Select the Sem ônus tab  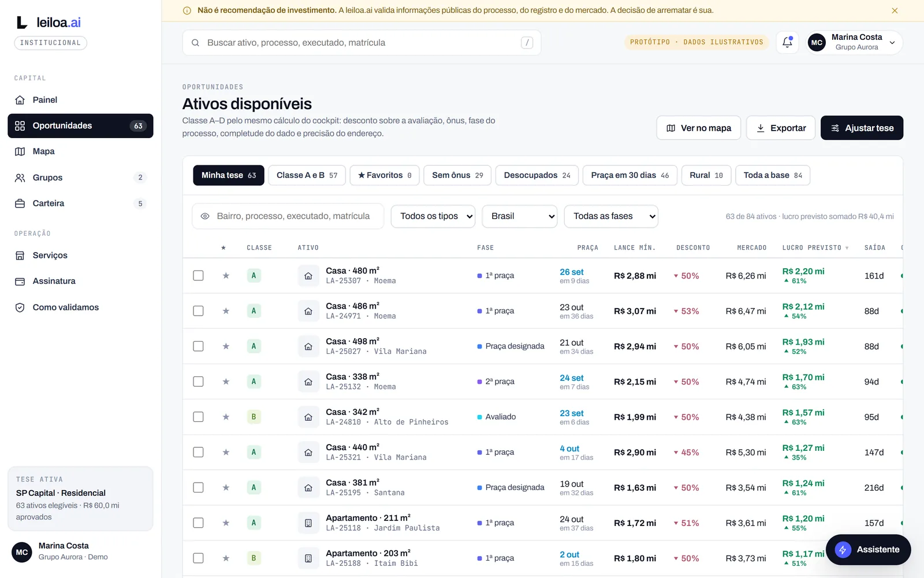tap(457, 175)
